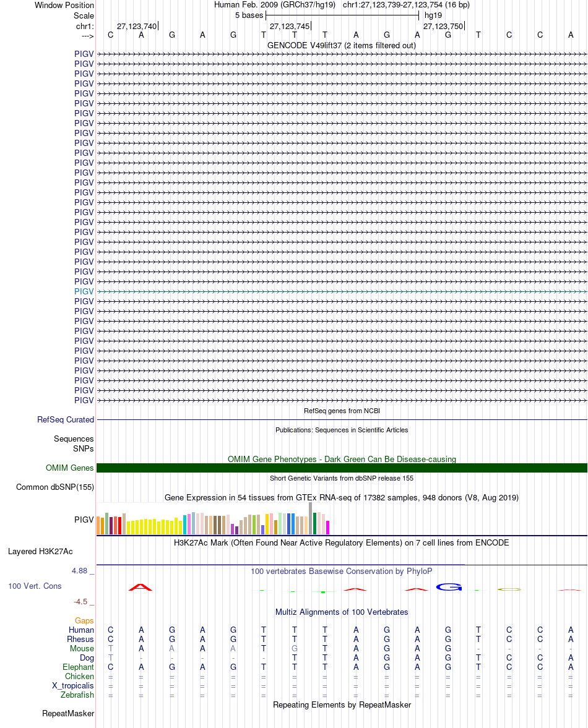588x728 pixels.
Task: Click the hg19 label beside the scale bar
Action: pos(433,15)
